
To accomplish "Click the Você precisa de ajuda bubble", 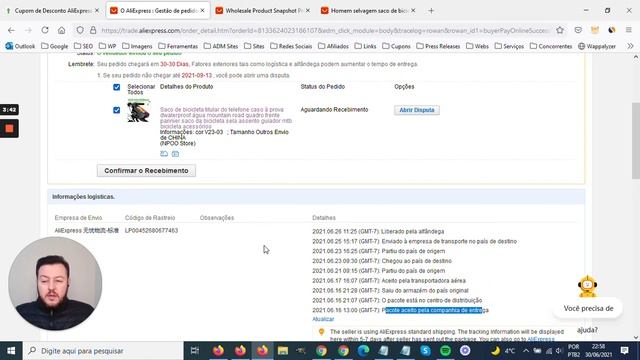I will [588, 309].
